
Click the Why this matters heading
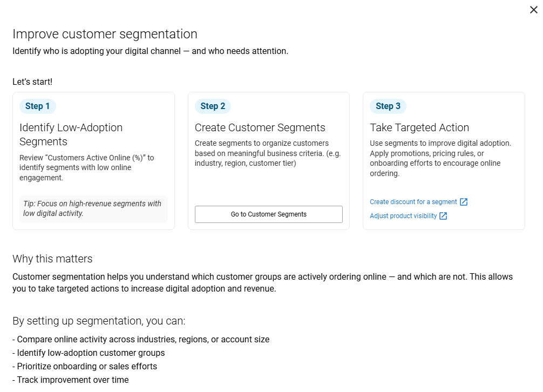click(52, 259)
